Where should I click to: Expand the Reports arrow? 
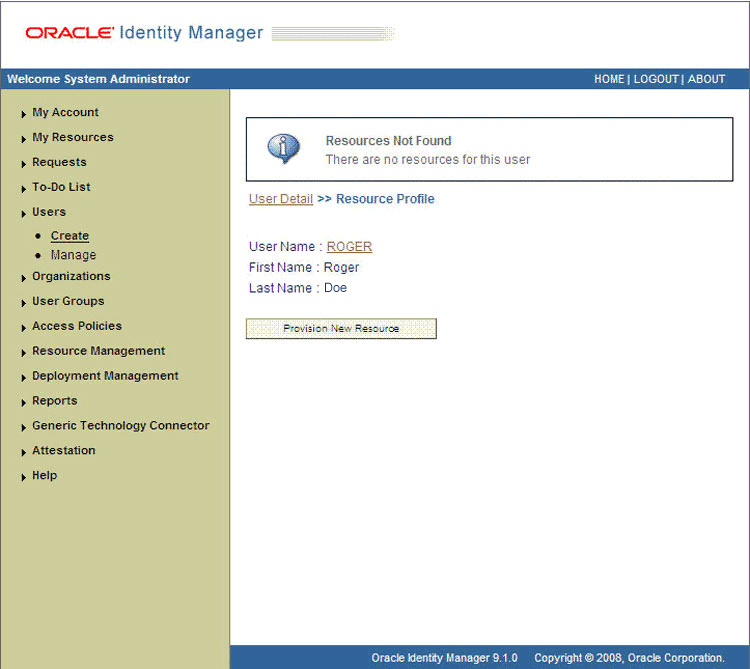(x=23, y=402)
